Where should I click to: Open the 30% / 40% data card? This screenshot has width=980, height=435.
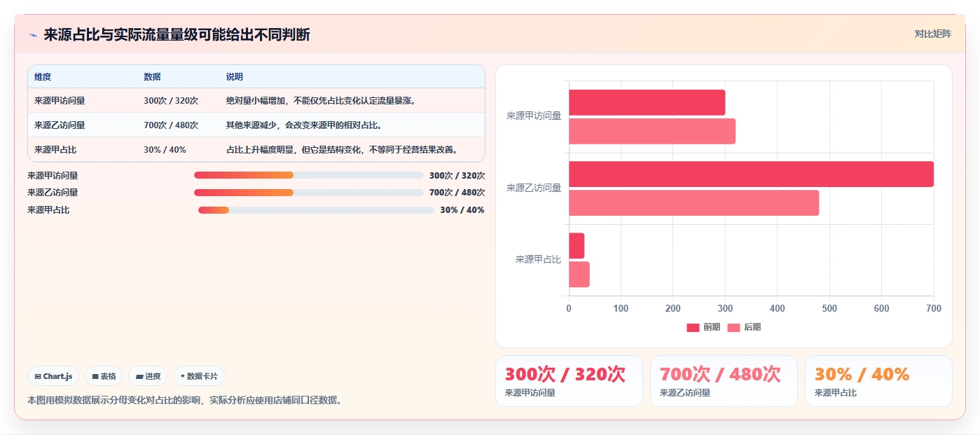pos(878,381)
